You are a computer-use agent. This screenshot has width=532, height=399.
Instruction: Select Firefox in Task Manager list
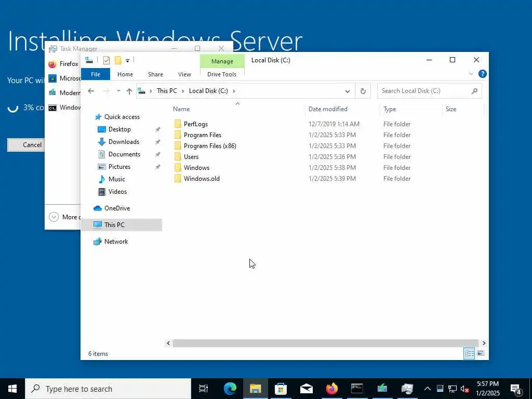tap(63, 64)
